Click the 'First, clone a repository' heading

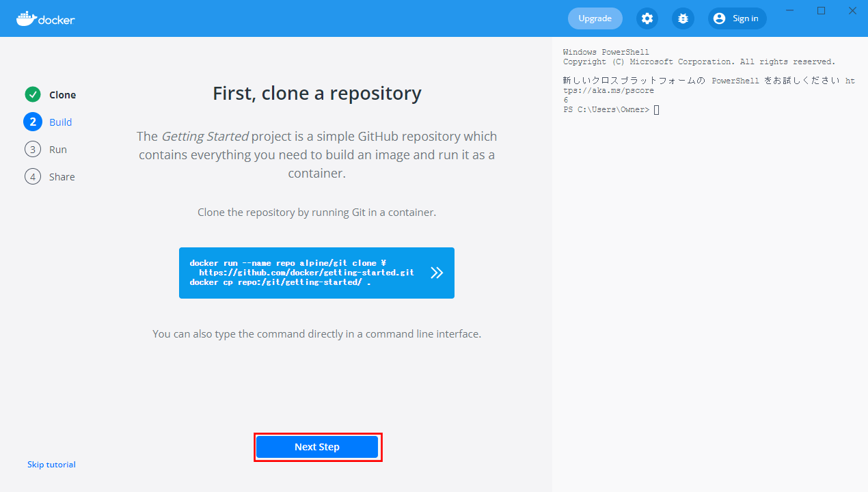click(317, 93)
